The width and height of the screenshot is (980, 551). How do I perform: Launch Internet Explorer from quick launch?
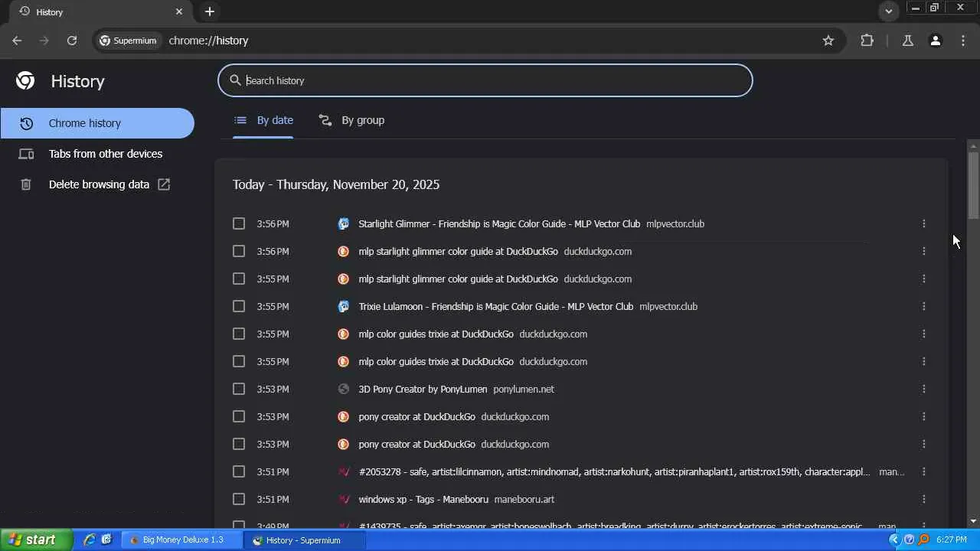click(x=90, y=540)
